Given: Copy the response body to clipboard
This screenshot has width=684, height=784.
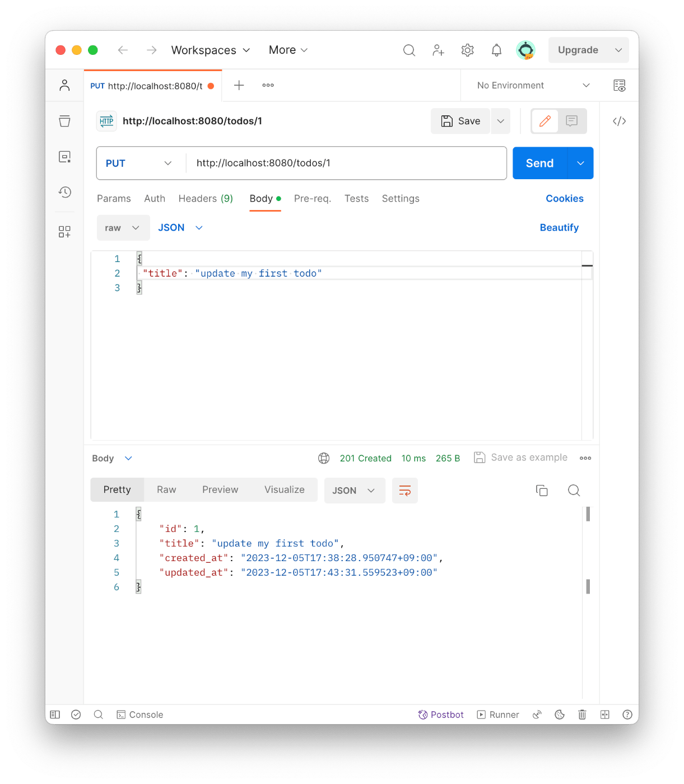Looking at the screenshot, I should 542,491.
